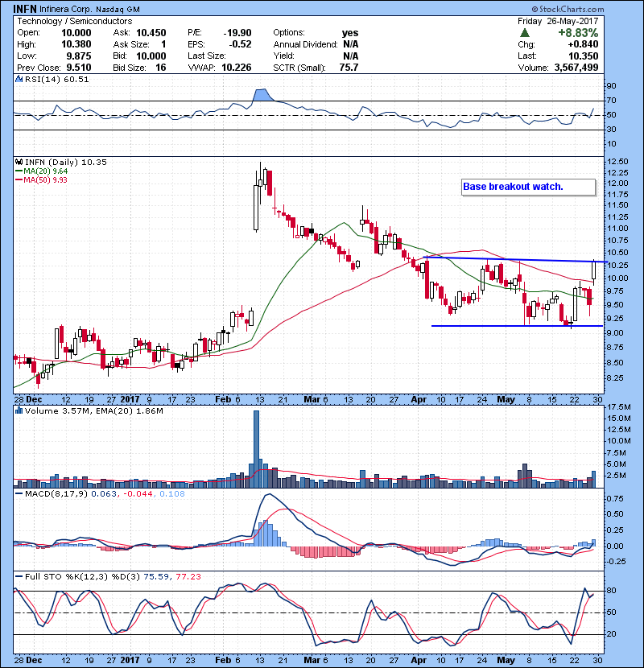Image resolution: width=644 pixels, height=668 pixels.
Task: Click the 'Infinera Corp.' company name
Action: coord(66,10)
